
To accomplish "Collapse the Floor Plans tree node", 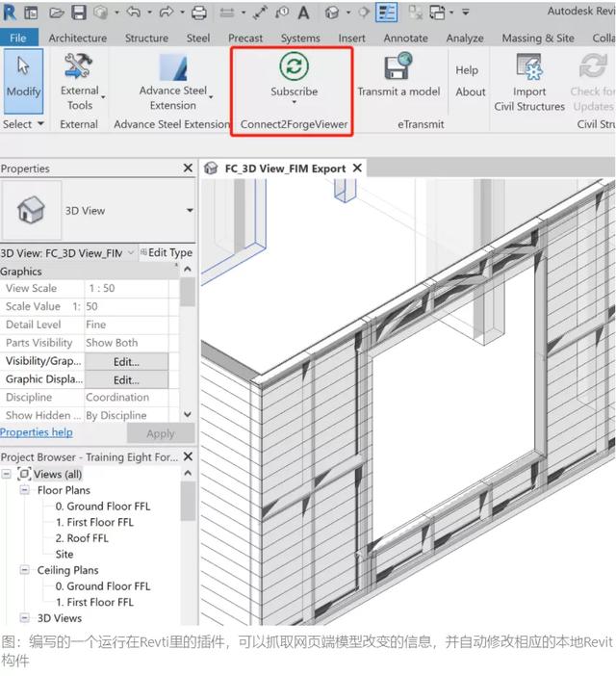I will [x=25, y=490].
